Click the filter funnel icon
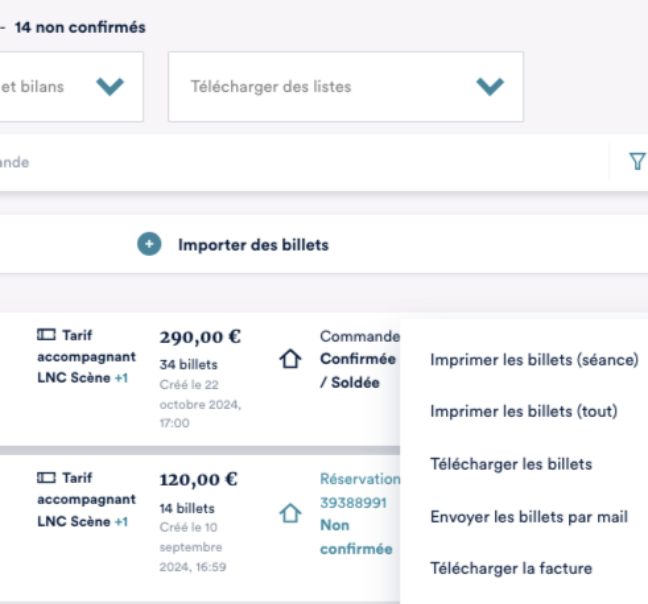Screen dimensions: 648x604 (x=636, y=162)
